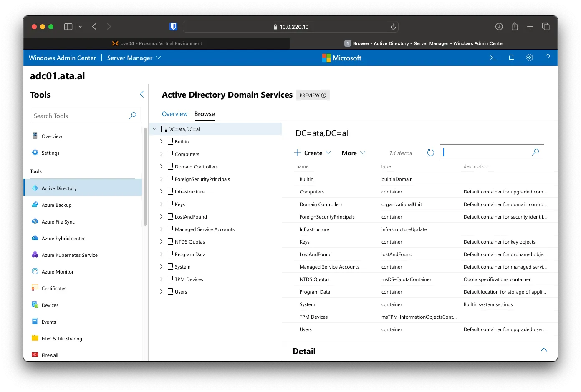Open Server Manager dropdown menu

click(x=134, y=58)
